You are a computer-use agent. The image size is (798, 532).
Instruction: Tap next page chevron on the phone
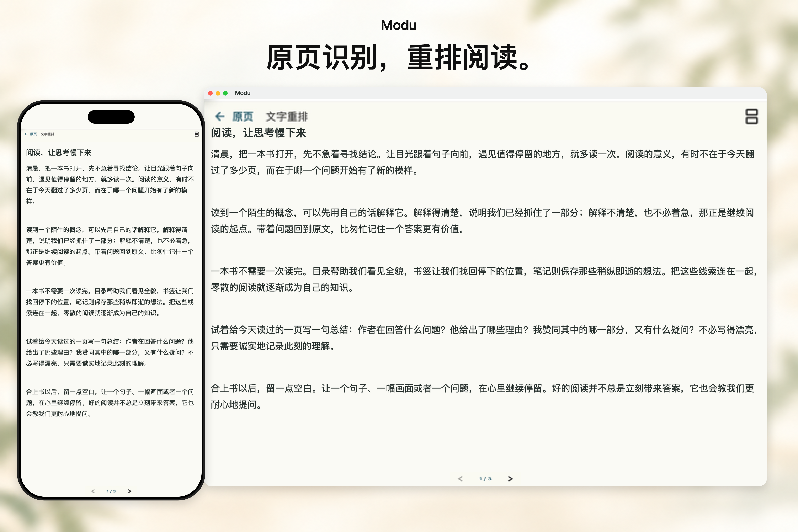pos(129,491)
